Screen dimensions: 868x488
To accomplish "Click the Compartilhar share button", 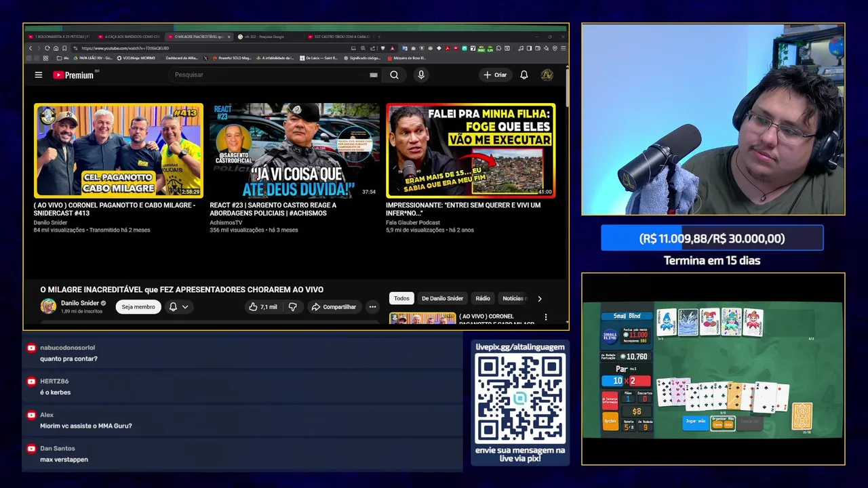I will pyautogui.click(x=334, y=307).
